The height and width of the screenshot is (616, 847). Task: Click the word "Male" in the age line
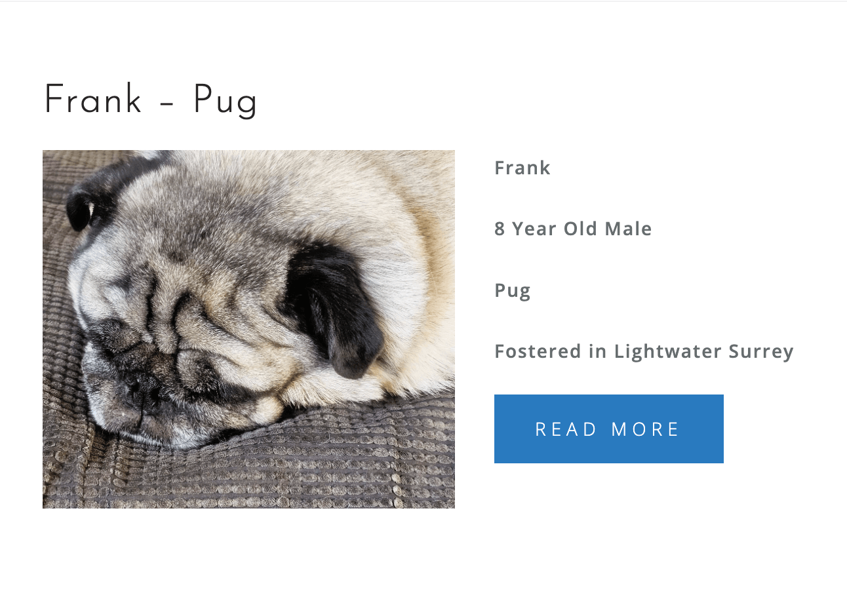click(x=628, y=229)
